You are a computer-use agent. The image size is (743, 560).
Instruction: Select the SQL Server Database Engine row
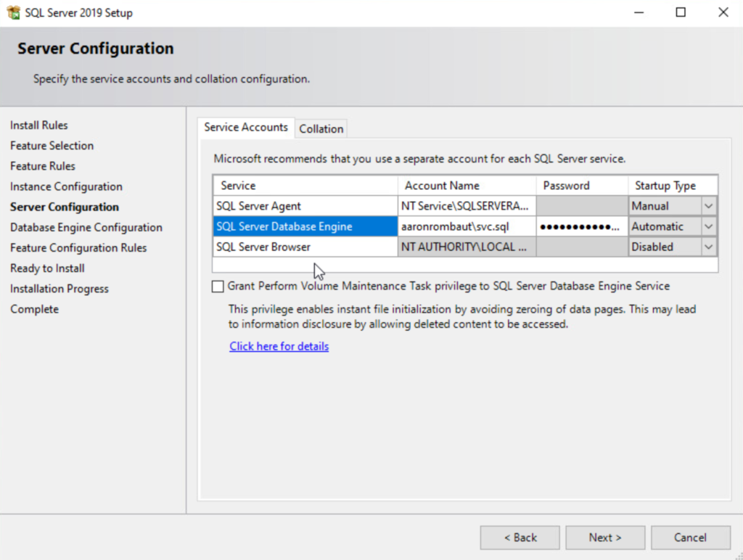tap(305, 226)
